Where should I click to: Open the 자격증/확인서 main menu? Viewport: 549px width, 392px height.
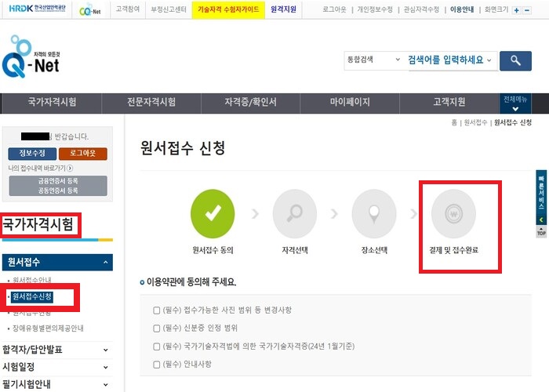click(x=250, y=102)
